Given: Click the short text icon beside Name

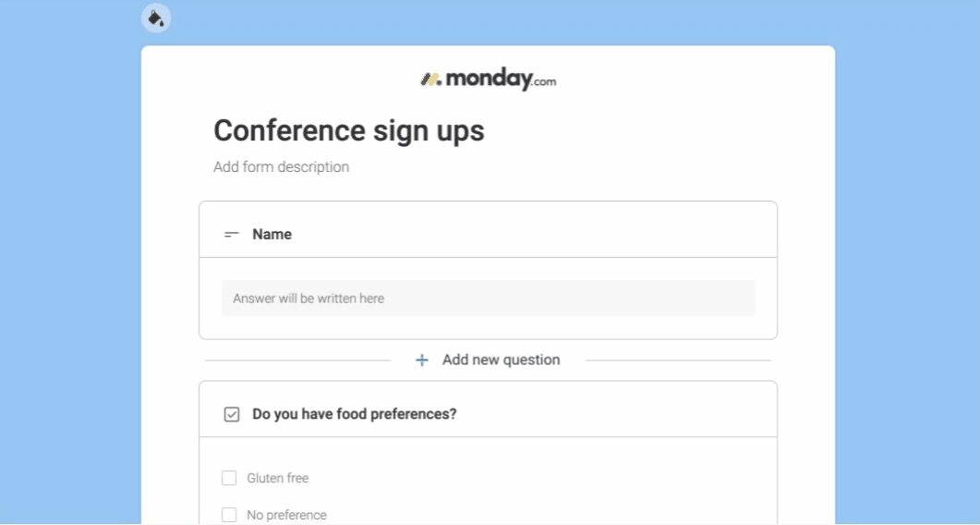Looking at the screenshot, I should pos(232,235).
